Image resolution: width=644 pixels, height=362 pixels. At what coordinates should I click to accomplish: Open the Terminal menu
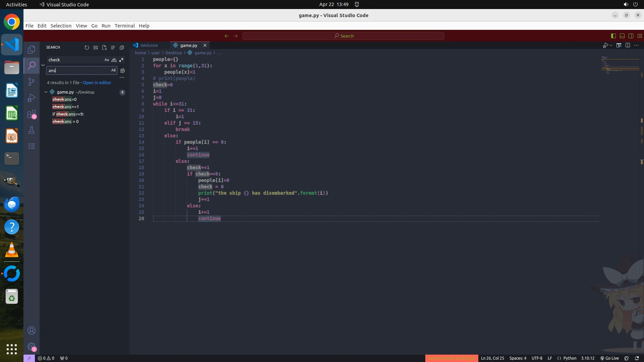(124, 26)
